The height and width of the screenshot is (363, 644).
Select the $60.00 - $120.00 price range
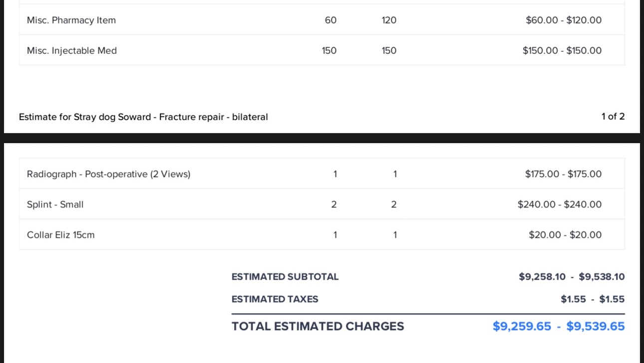[x=564, y=20]
